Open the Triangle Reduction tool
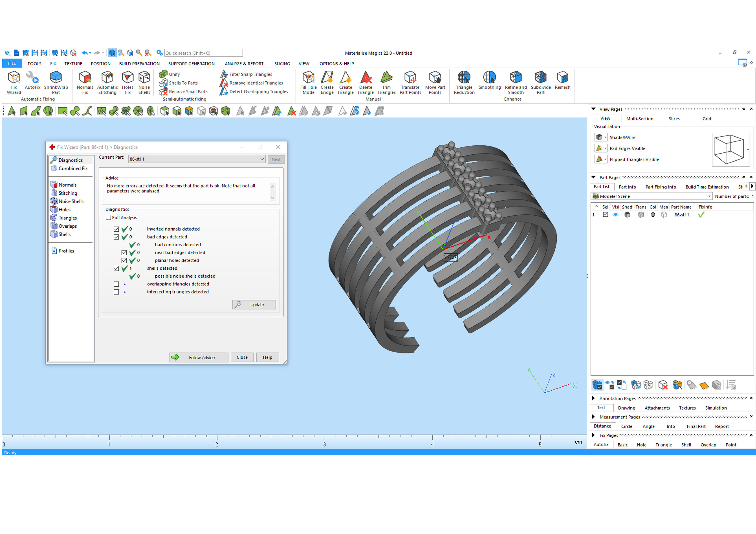This screenshot has height=534, width=756. (464, 83)
